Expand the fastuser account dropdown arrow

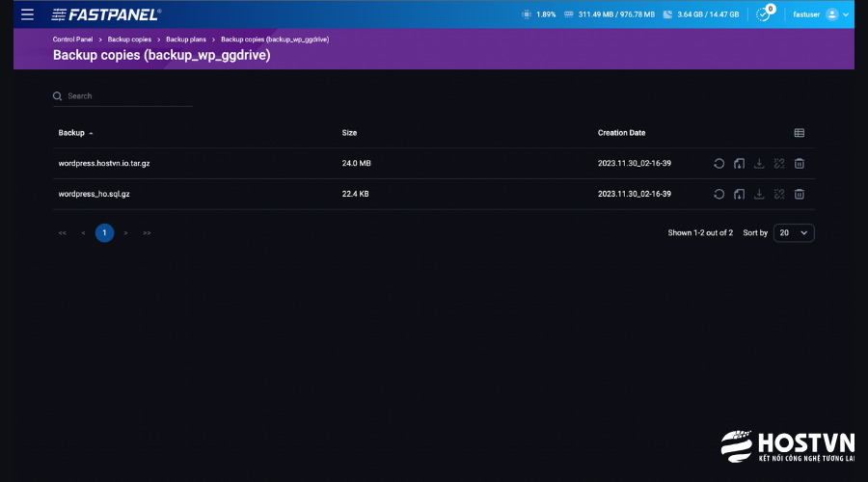coord(846,14)
